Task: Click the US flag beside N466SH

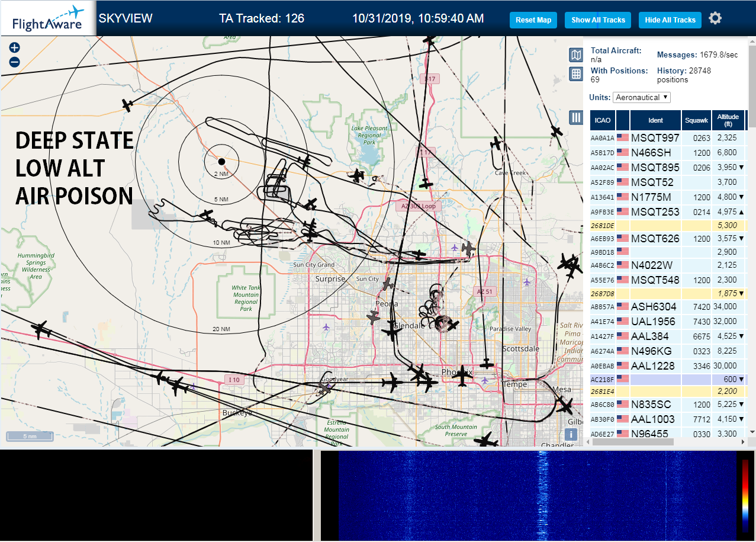Action: [x=623, y=152]
